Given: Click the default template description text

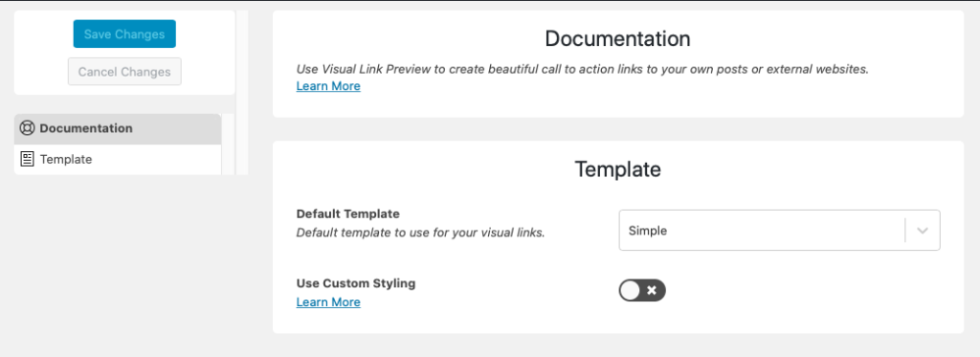Looking at the screenshot, I should (421, 233).
